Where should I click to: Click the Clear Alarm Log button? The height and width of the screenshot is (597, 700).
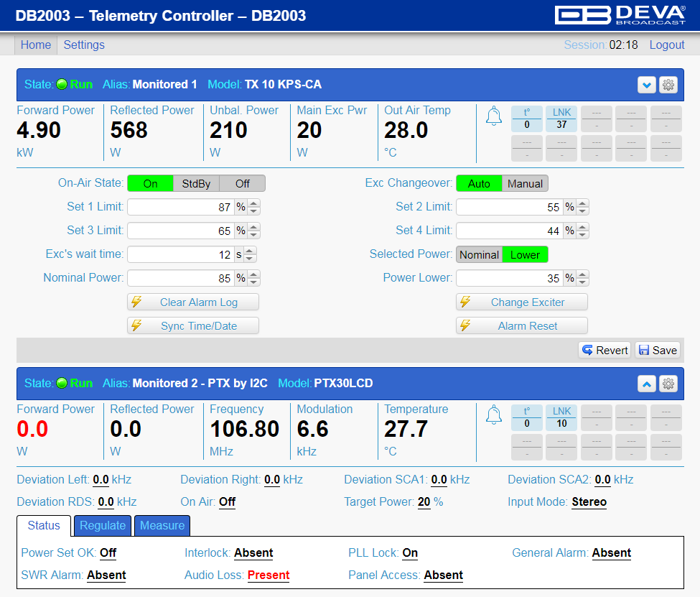coord(193,302)
